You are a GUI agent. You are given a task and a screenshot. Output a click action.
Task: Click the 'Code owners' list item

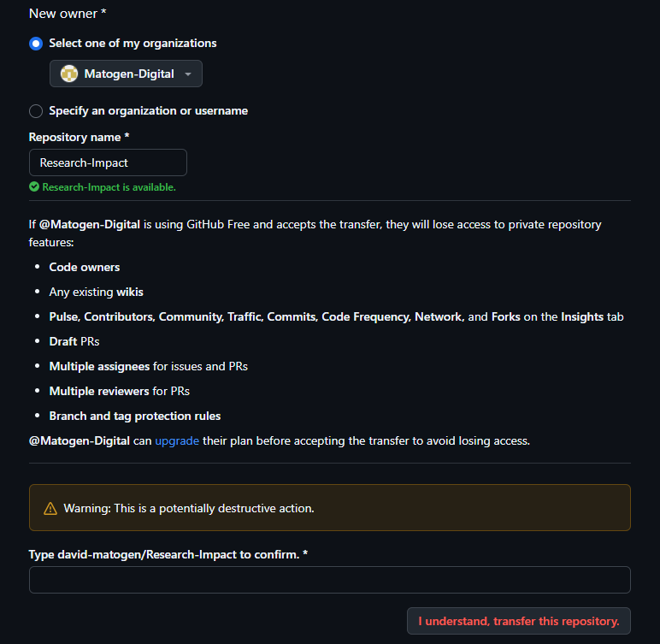tap(85, 268)
